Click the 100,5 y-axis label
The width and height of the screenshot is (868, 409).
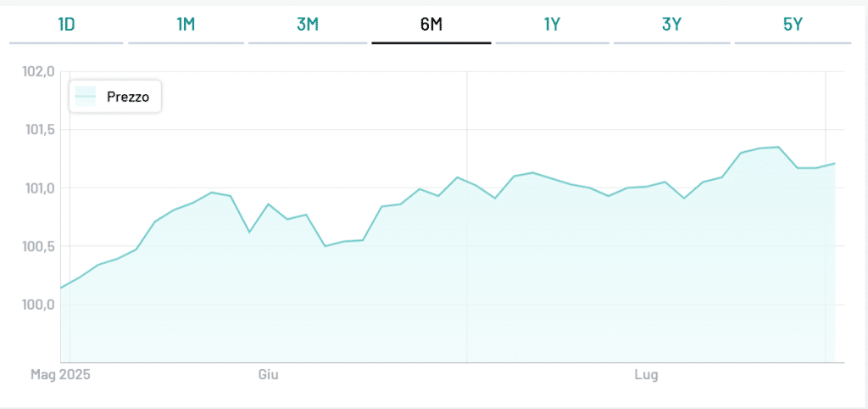pyautogui.click(x=39, y=246)
